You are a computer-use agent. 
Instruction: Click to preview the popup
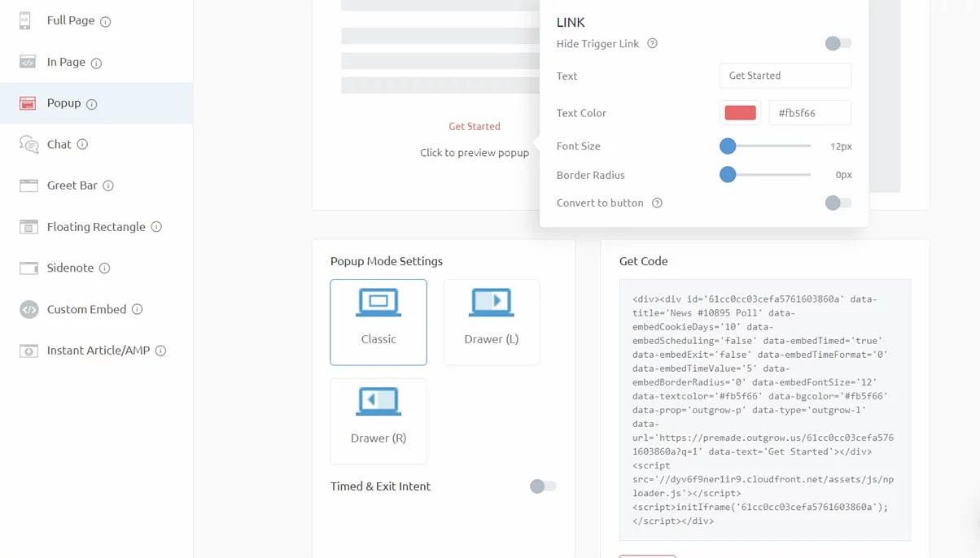click(x=475, y=152)
